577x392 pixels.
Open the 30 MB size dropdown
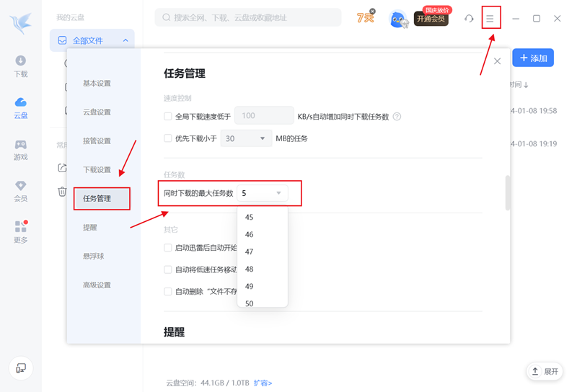point(246,138)
